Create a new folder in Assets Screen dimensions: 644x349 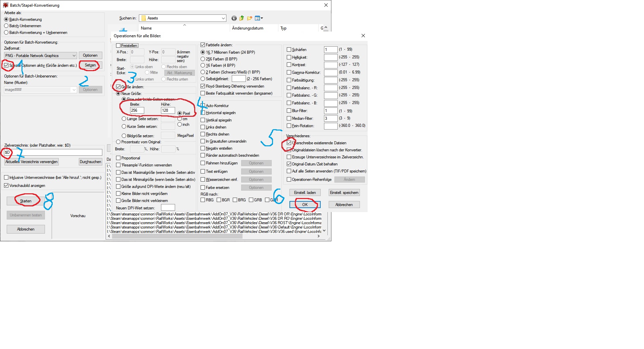tap(250, 18)
